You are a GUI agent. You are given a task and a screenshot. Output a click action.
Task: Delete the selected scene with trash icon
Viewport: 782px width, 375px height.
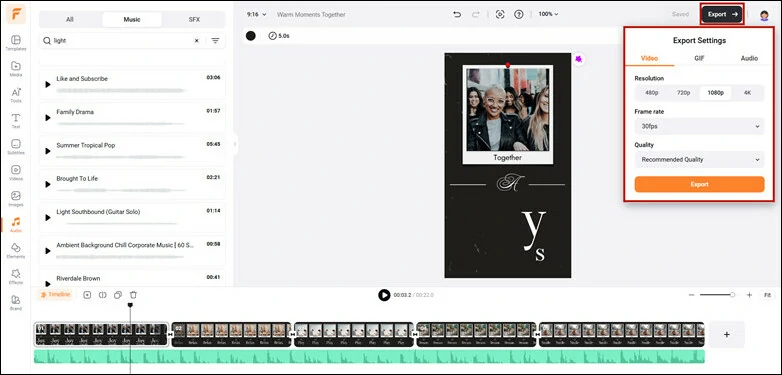pos(133,295)
